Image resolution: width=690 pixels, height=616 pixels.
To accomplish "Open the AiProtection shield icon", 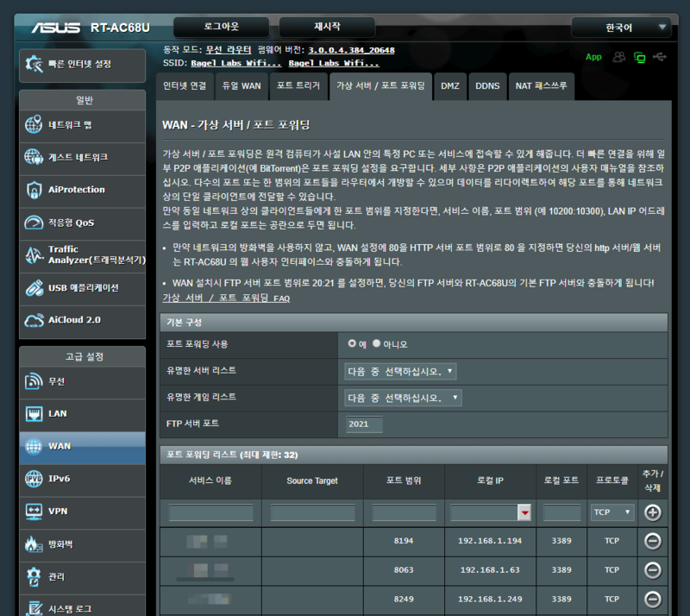I will click(34, 190).
